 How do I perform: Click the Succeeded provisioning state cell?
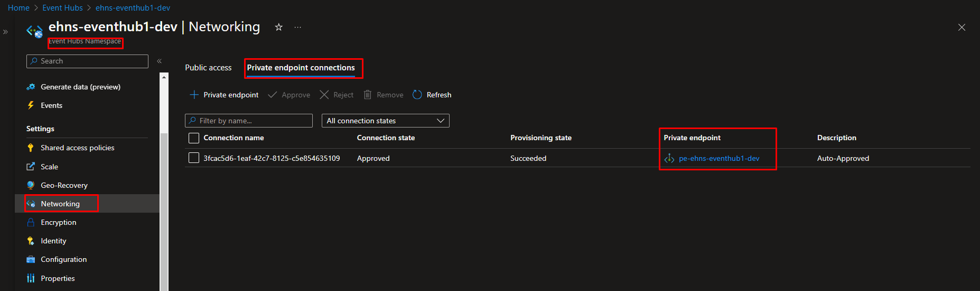[528, 158]
